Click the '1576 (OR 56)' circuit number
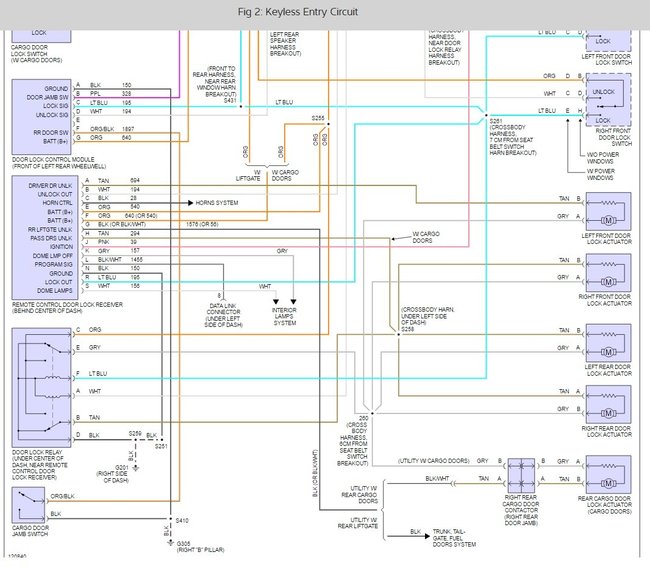Viewport: 650px width, 566px height. (202, 224)
